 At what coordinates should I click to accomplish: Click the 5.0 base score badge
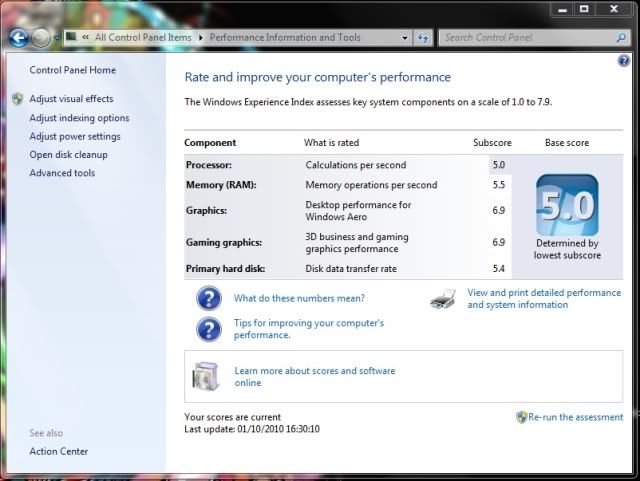tap(567, 205)
